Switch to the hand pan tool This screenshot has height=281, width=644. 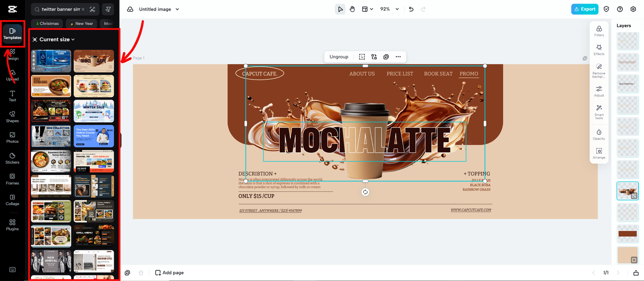[x=352, y=9]
